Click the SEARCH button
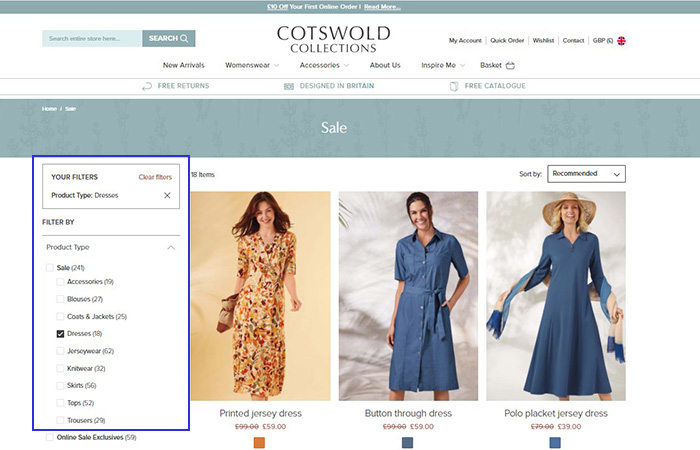 coord(169,38)
